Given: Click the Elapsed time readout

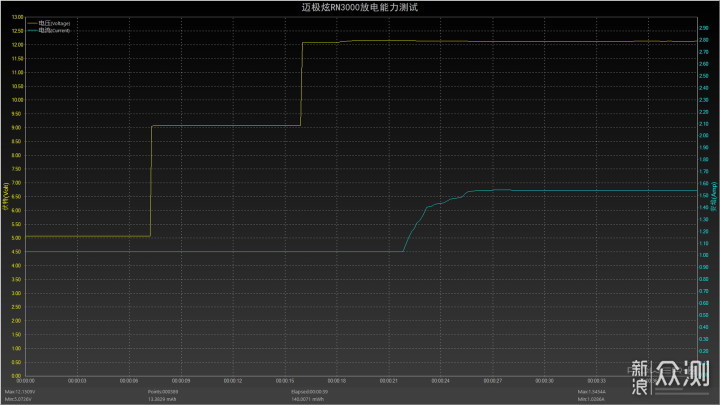Looking at the screenshot, I should (x=309, y=392).
